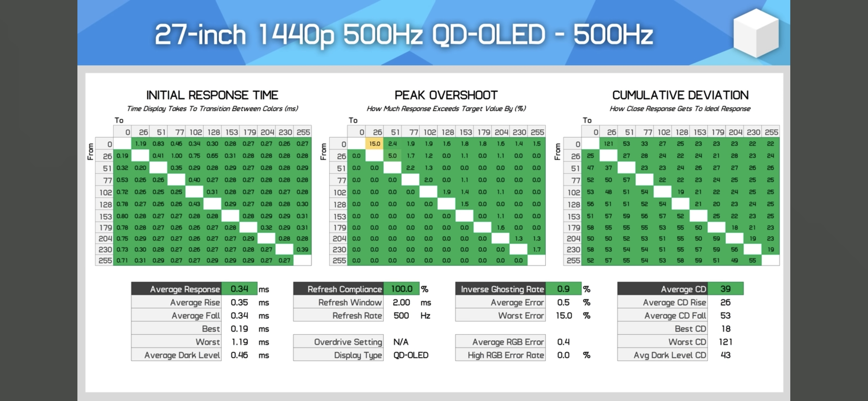Click the 2.2 cell in overshoot table
Screen dimensions: 868x401
coord(411,168)
